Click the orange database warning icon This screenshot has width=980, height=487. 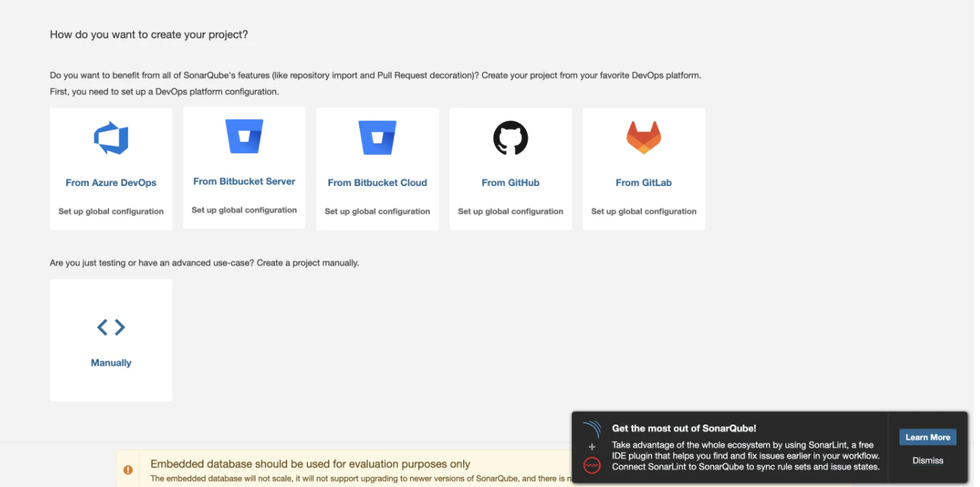(x=128, y=470)
